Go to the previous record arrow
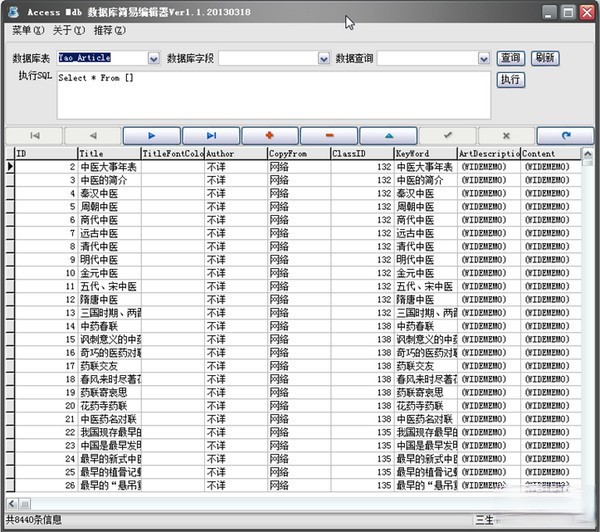This screenshot has width=600, height=532. pyautogui.click(x=93, y=135)
